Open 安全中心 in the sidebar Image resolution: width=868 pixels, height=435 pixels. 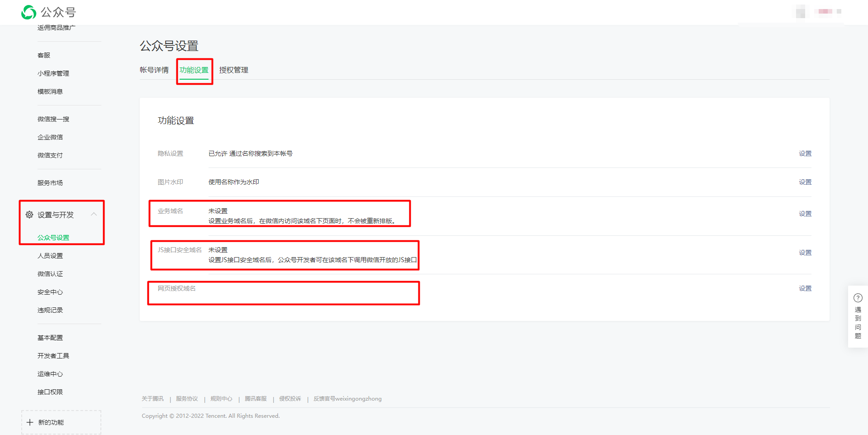(50, 292)
